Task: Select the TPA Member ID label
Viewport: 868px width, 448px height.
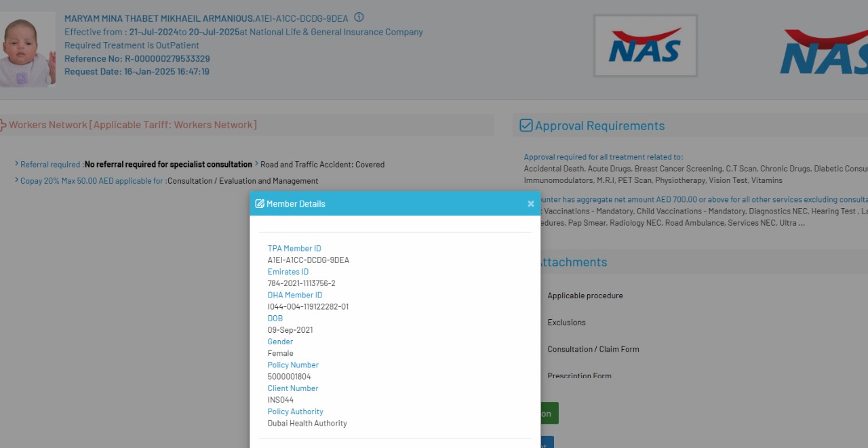Action: click(x=294, y=249)
